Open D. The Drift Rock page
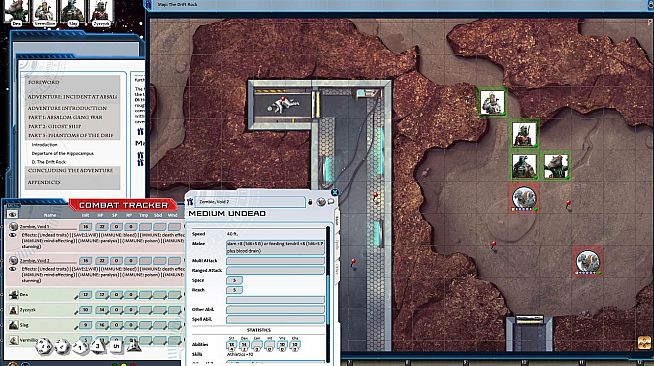654x366 pixels. tap(49, 162)
